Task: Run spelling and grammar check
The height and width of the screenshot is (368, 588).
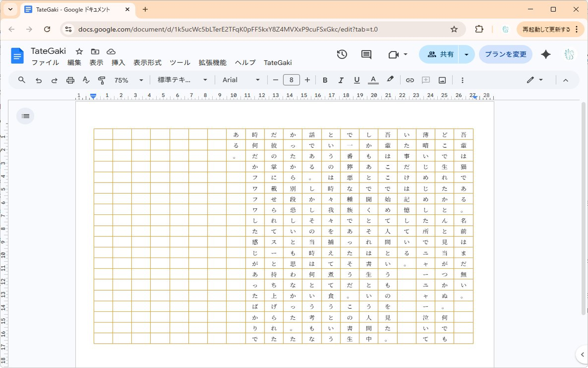Action: point(86,80)
